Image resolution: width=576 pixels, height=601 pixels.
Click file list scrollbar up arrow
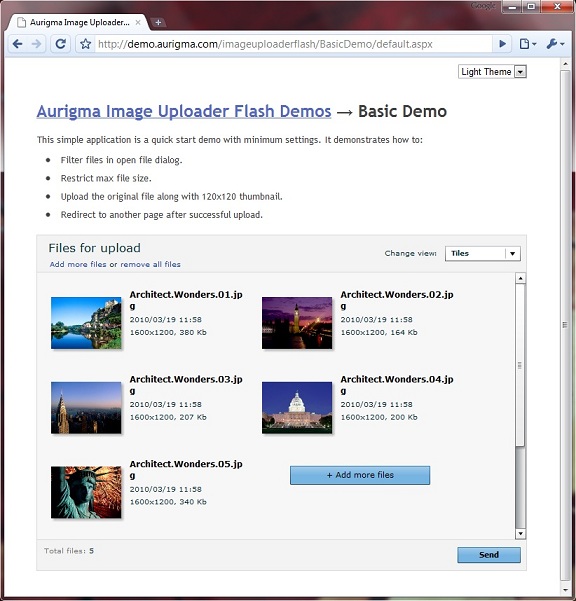520,278
